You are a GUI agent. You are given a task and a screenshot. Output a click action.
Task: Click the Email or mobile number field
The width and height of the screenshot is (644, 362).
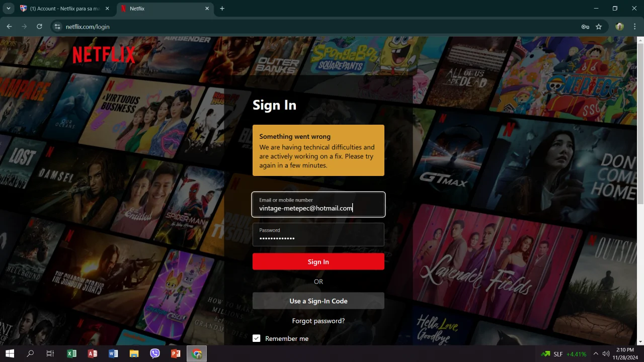(x=318, y=205)
